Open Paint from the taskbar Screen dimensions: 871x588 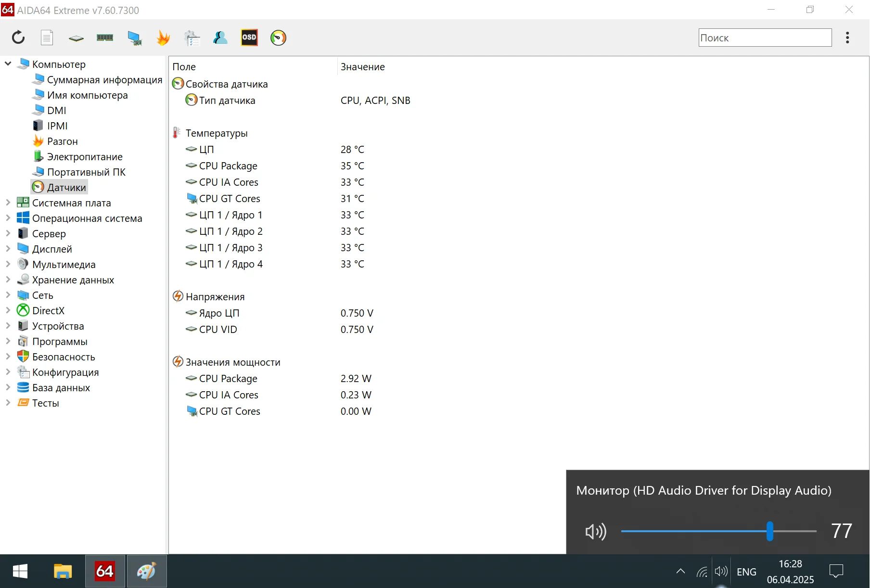coord(147,571)
